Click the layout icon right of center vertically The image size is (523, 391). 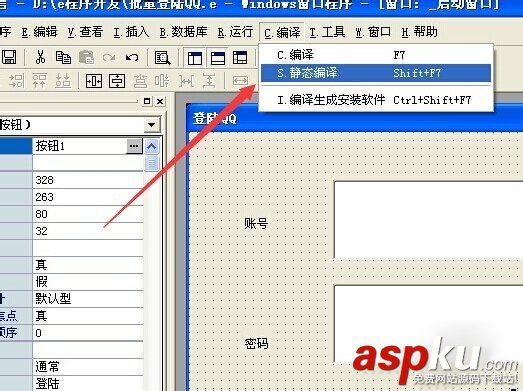[x=140, y=81]
